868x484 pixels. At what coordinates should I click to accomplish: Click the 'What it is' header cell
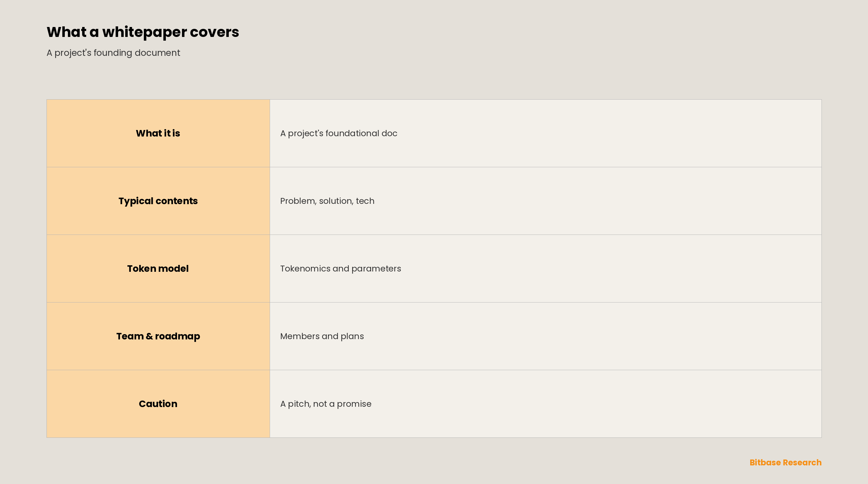pyautogui.click(x=158, y=133)
